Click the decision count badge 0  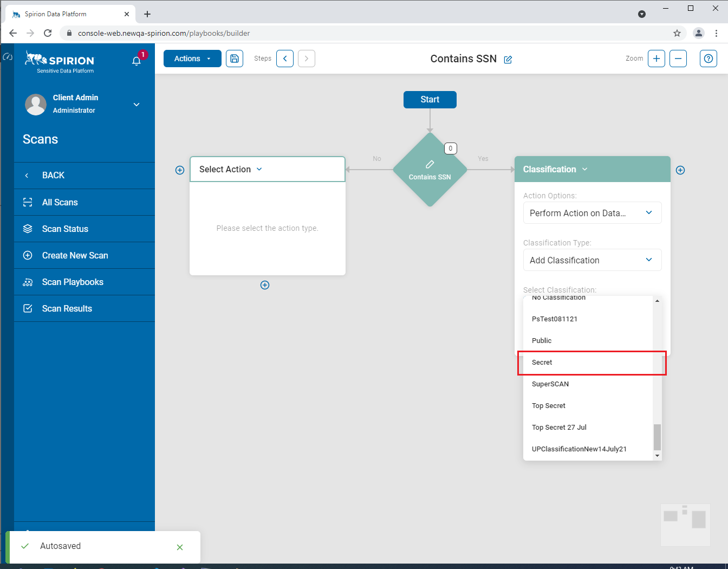(451, 148)
